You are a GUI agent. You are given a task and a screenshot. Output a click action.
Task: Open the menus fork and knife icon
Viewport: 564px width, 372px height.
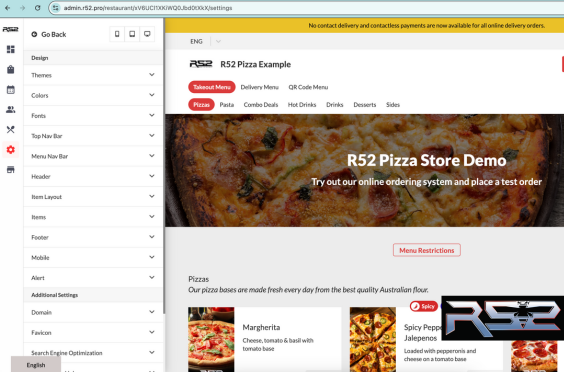coord(11,130)
